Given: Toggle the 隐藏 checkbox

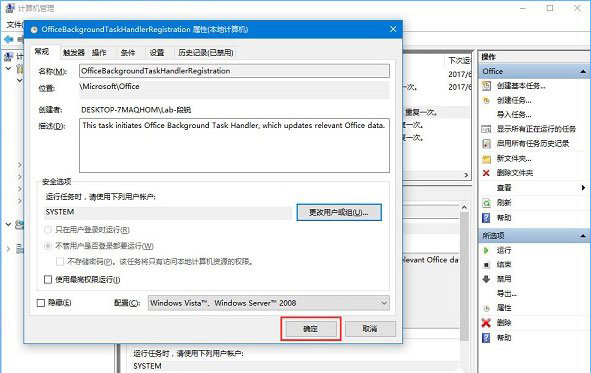Looking at the screenshot, I should coord(41,303).
